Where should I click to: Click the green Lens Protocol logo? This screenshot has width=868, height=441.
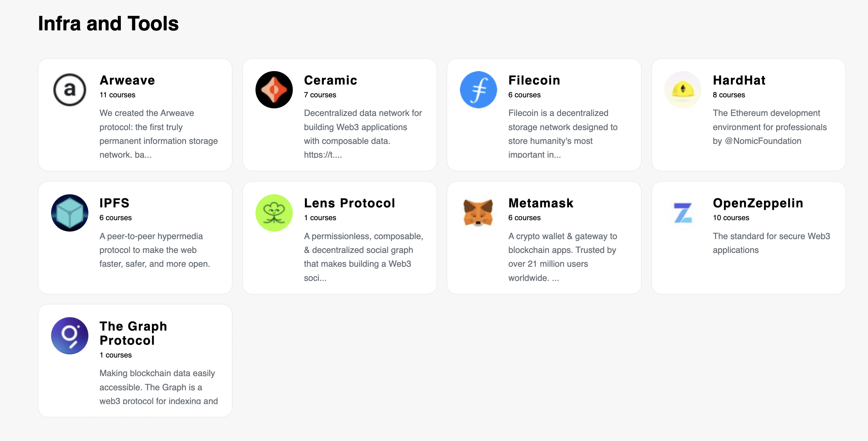(274, 213)
